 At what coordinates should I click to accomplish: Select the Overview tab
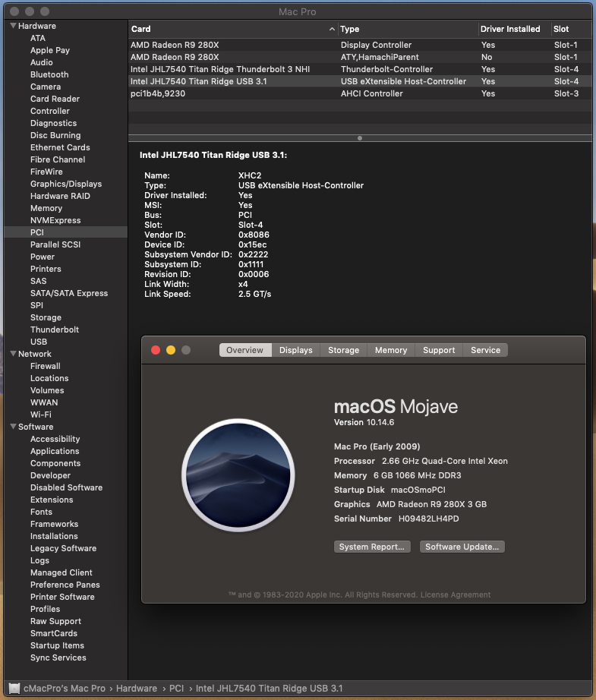point(244,350)
